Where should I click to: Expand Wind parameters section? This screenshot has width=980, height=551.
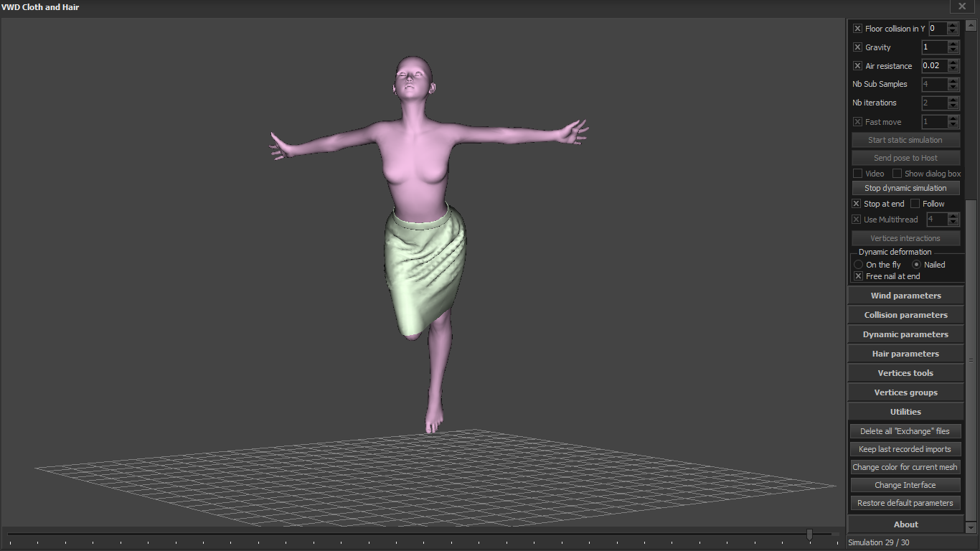pyautogui.click(x=905, y=296)
